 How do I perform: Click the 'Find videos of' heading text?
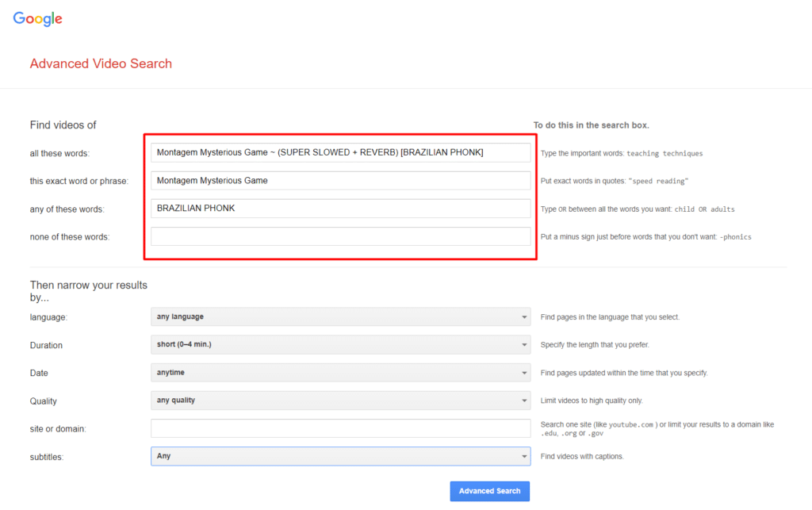coord(63,125)
